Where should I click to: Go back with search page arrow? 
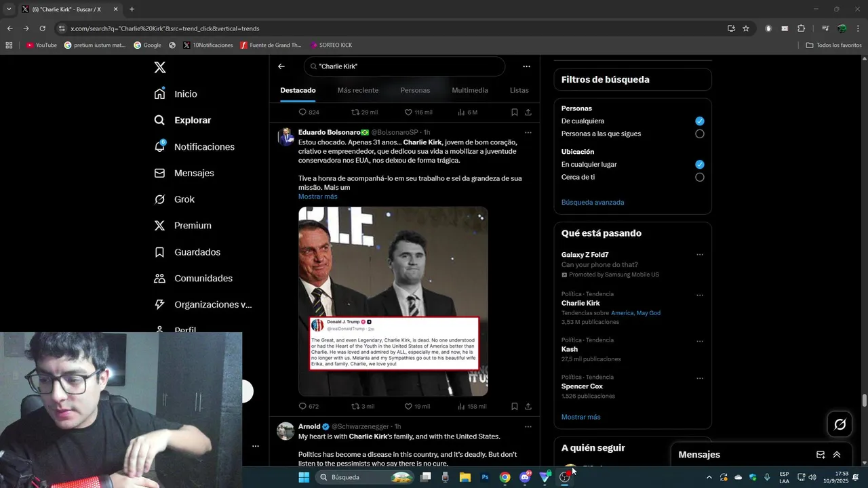click(281, 66)
